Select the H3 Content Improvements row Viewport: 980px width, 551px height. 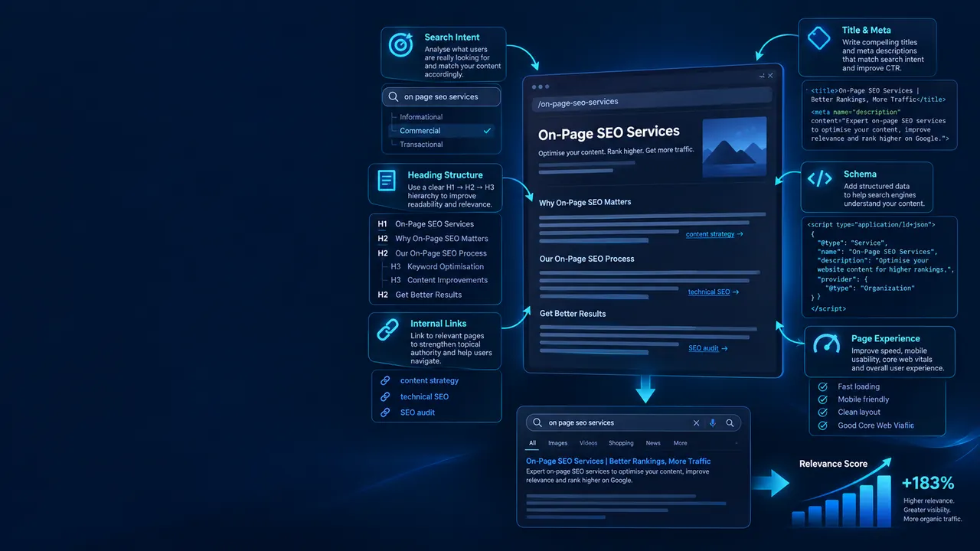click(439, 280)
